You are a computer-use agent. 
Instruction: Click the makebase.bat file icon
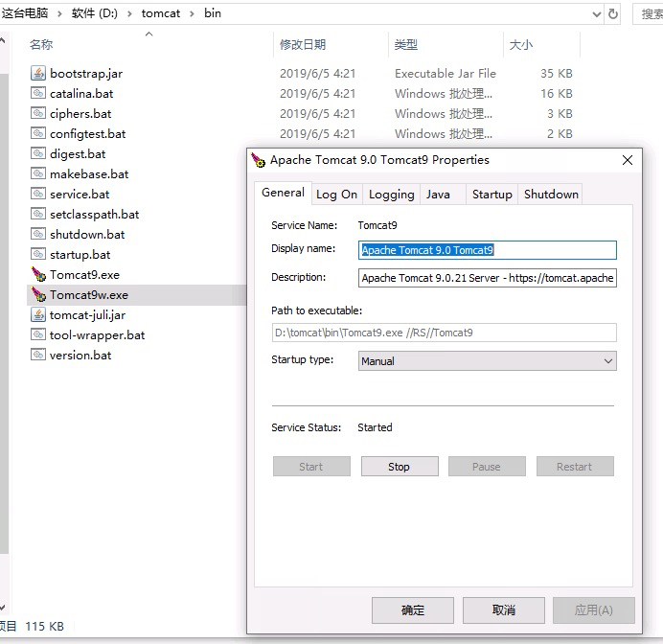pos(38,173)
